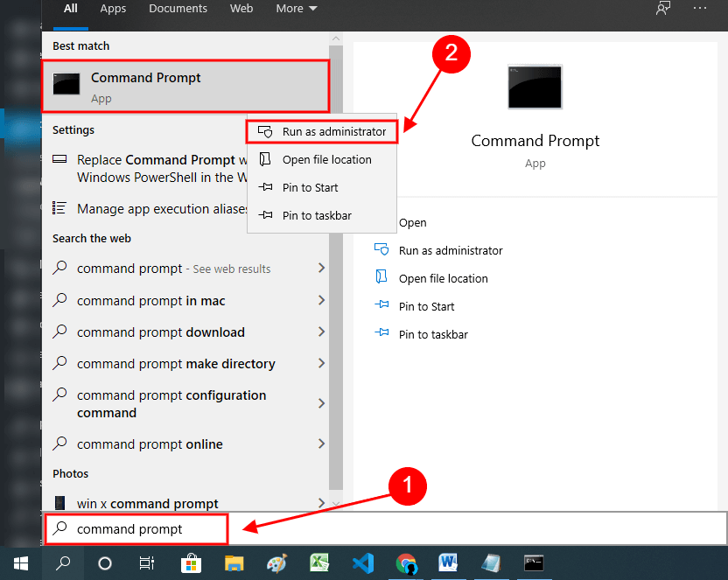The image size is (728, 580).
Task: Select the All search tab
Action: (x=71, y=9)
